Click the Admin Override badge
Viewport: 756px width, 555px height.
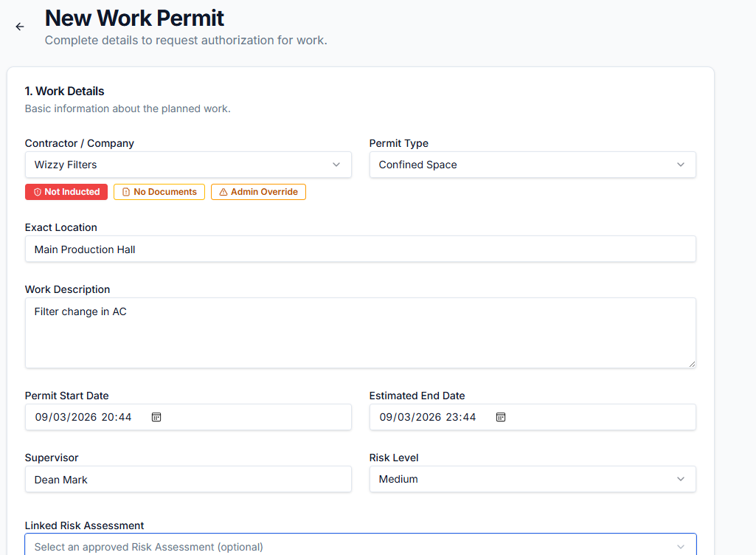coord(258,192)
